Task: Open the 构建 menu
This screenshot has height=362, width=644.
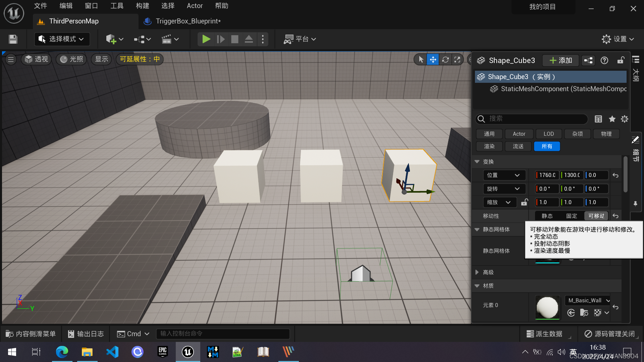Action: pyautogui.click(x=142, y=6)
